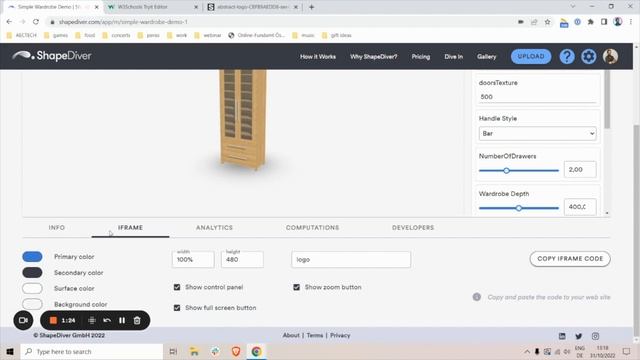Switch to the ANALYTICS tab
This screenshot has height=360, width=640.
tap(214, 227)
